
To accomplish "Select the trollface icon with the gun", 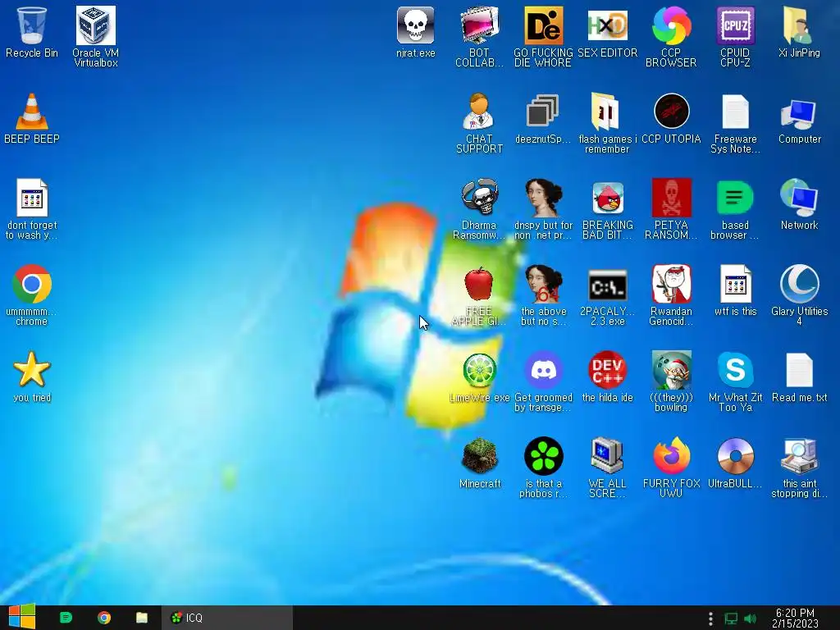I will pyautogui.click(x=671, y=284).
